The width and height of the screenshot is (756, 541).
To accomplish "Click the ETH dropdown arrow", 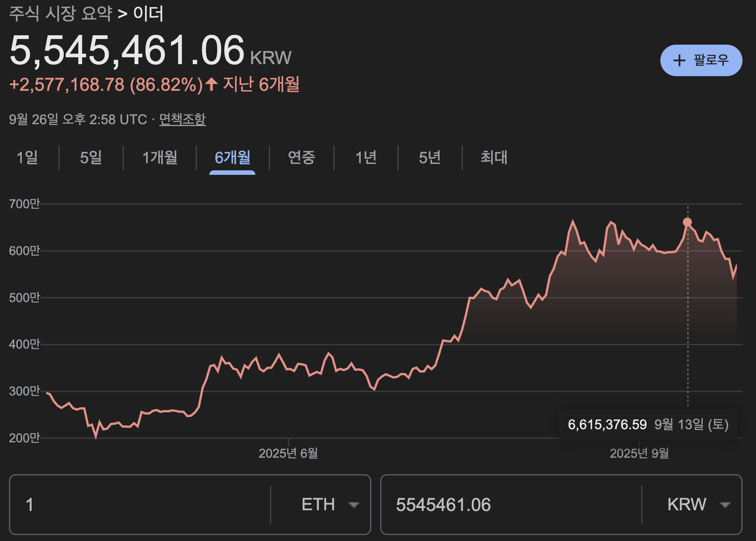I will (354, 504).
